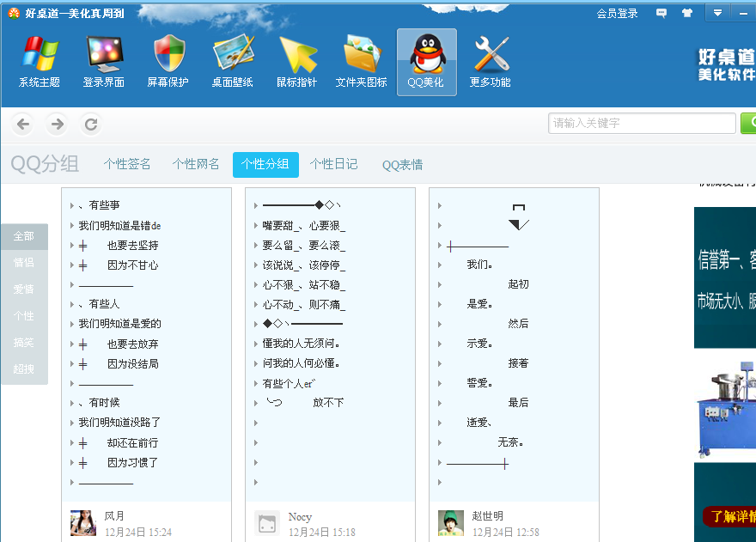The width and height of the screenshot is (756, 542).
Task: Expand the '也要去坚持' group arrow
Action: (72, 246)
